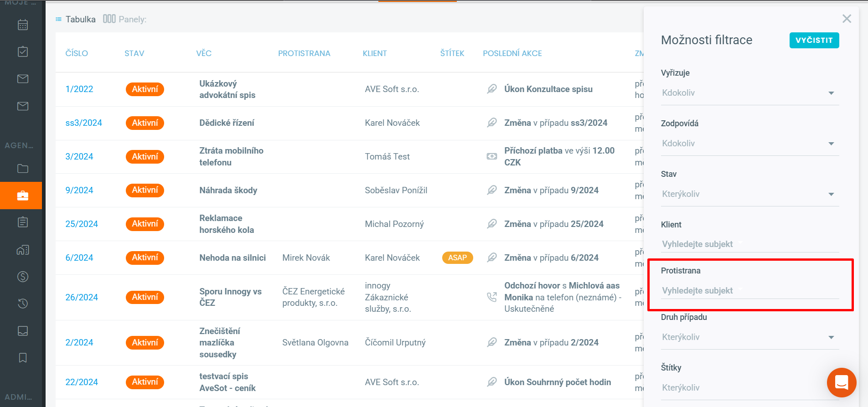Open the tasks checklist sidebar icon

[x=23, y=52]
